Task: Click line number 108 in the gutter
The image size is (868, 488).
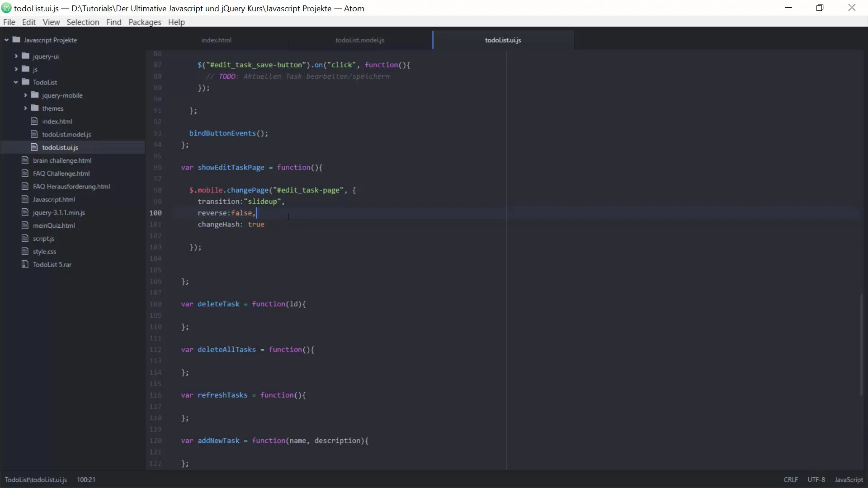Action: [156, 304]
